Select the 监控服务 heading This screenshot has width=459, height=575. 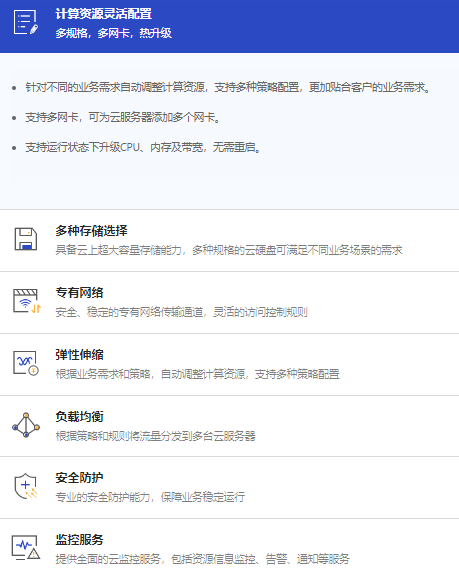(79, 540)
